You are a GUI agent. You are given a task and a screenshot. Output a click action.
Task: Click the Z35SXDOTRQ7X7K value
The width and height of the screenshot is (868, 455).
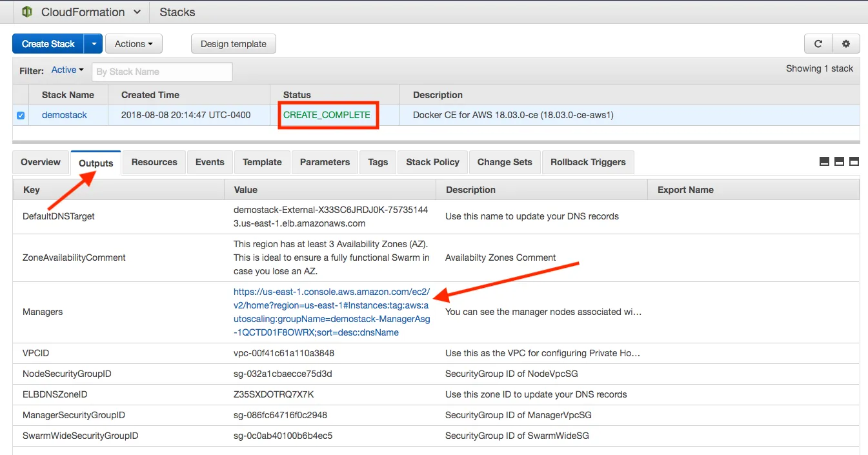point(274,394)
